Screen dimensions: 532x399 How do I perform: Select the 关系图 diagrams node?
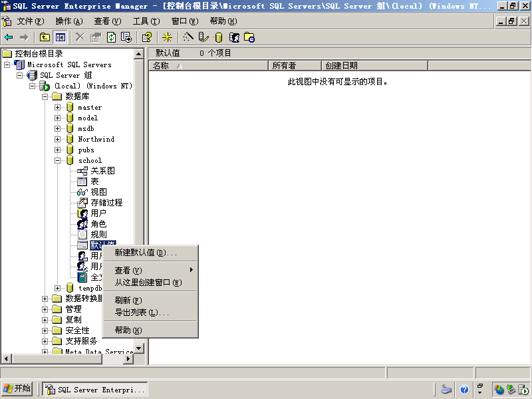102,171
